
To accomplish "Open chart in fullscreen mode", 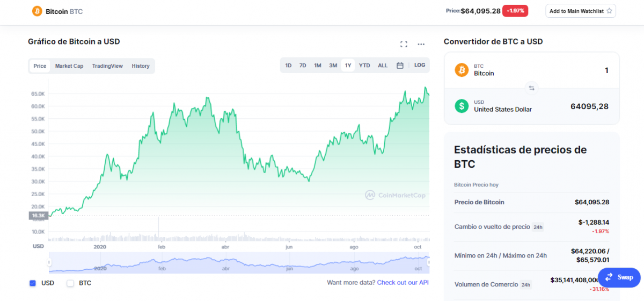I will click(404, 44).
